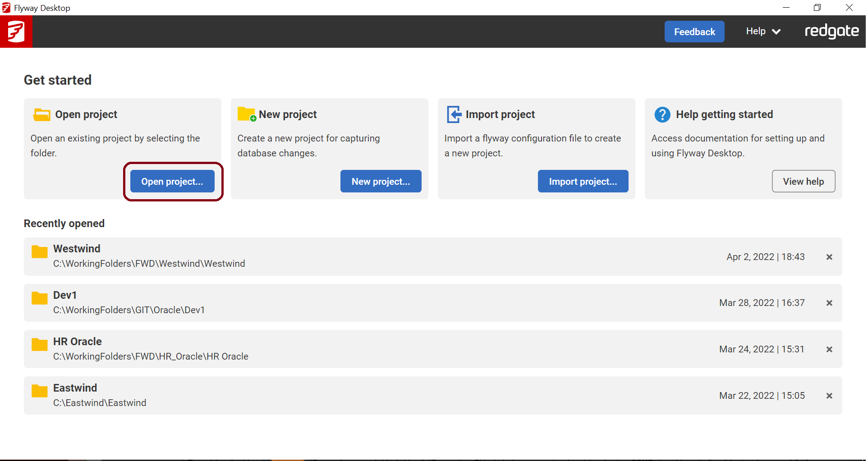Screen dimensions: 868x461
Task: Click the Eastwind folder icon
Action: coord(39,391)
